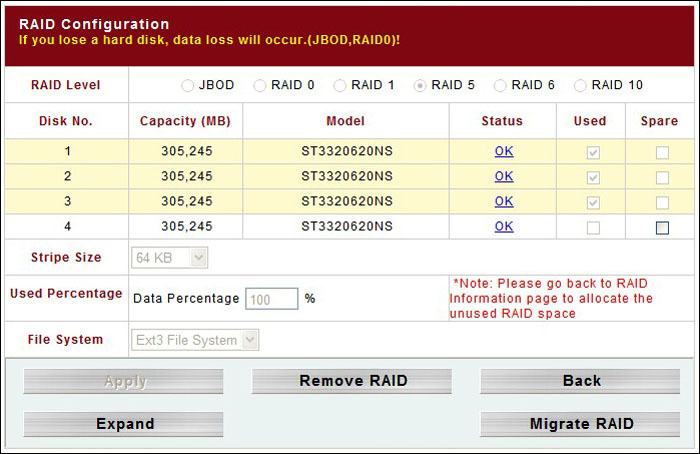Image resolution: width=700 pixels, height=454 pixels.
Task: Open the OK status link for disk 1
Action: click(x=504, y=151)
